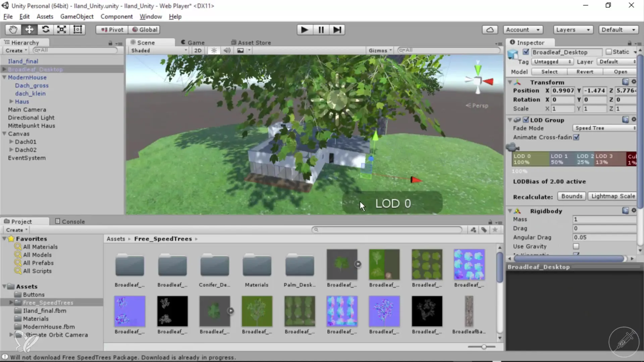Open Hierarchy Create menu button
This screenshot has width=644, height=362.
coord(16,50)
